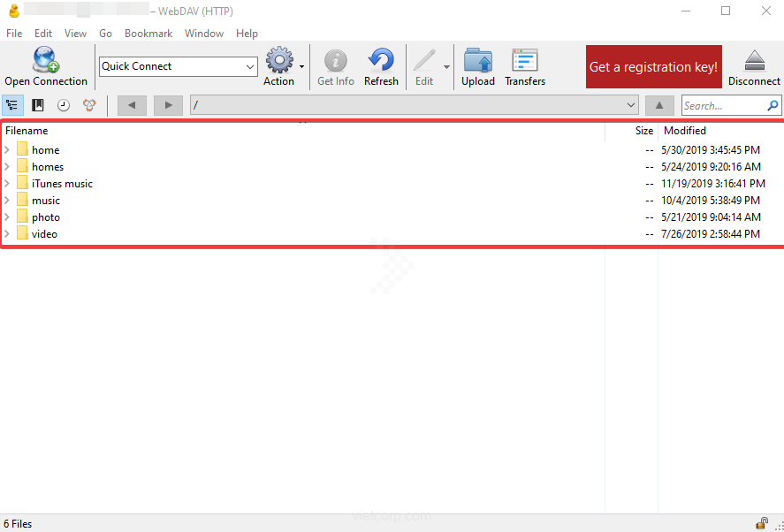
Task: Open the Action gear menu
Action: click(x=279, y=61)
